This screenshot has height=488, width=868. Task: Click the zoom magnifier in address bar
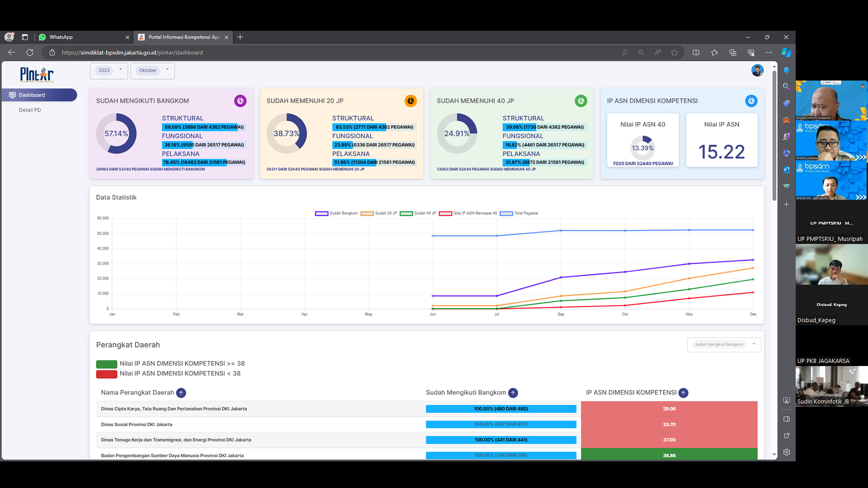(641, 52)
